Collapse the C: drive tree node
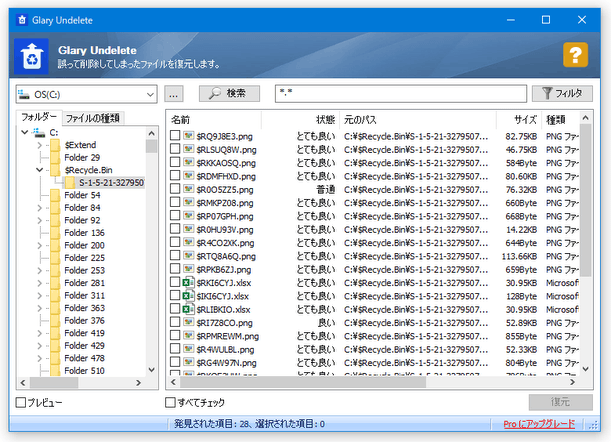This screenshot has width=611, height=442. click(x=25, y=133)
